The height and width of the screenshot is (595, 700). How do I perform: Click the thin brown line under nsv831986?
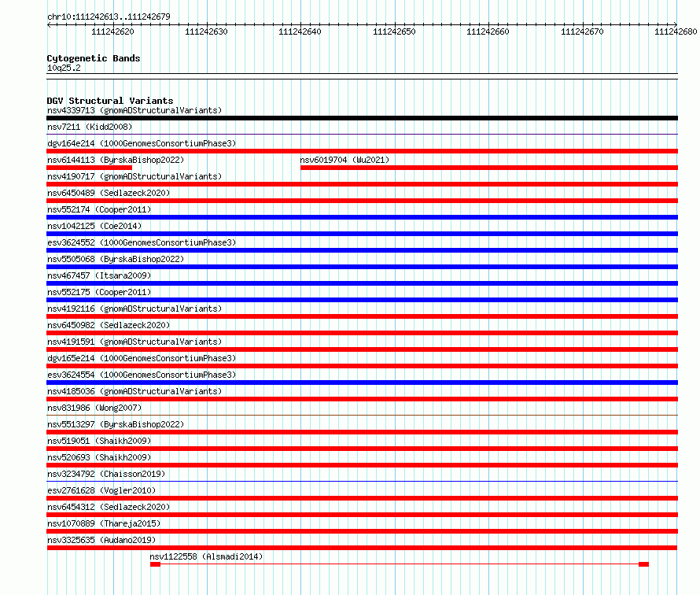click(x=362, y=415)
